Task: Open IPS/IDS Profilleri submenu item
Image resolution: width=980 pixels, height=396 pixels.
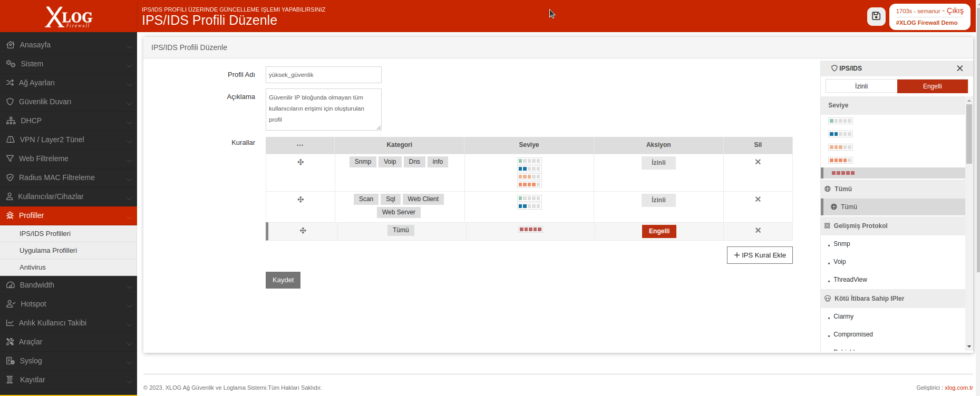Action: coord(69,234)
